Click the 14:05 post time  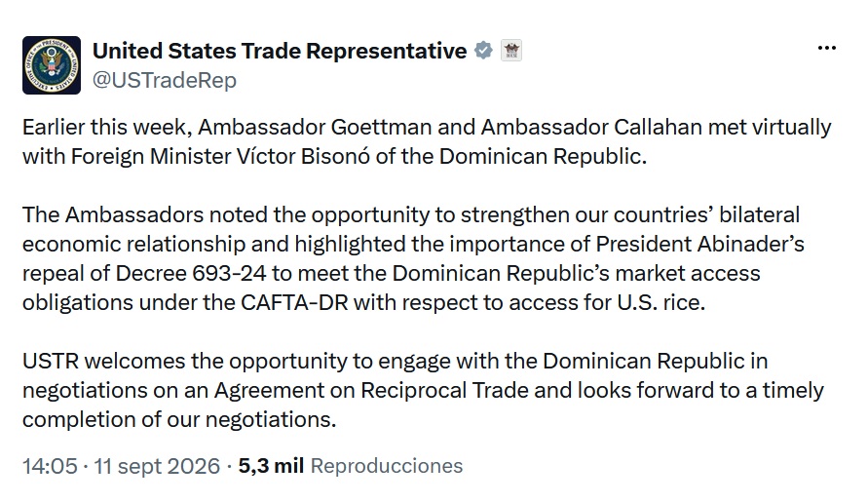coord(50,466)
